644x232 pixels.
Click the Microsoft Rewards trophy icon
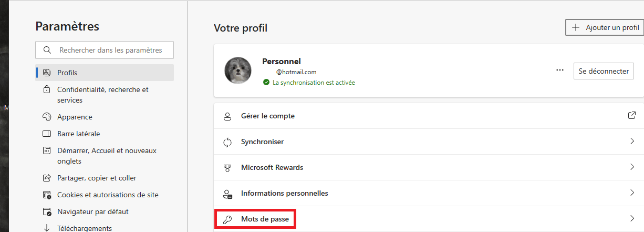click(227, 168)
